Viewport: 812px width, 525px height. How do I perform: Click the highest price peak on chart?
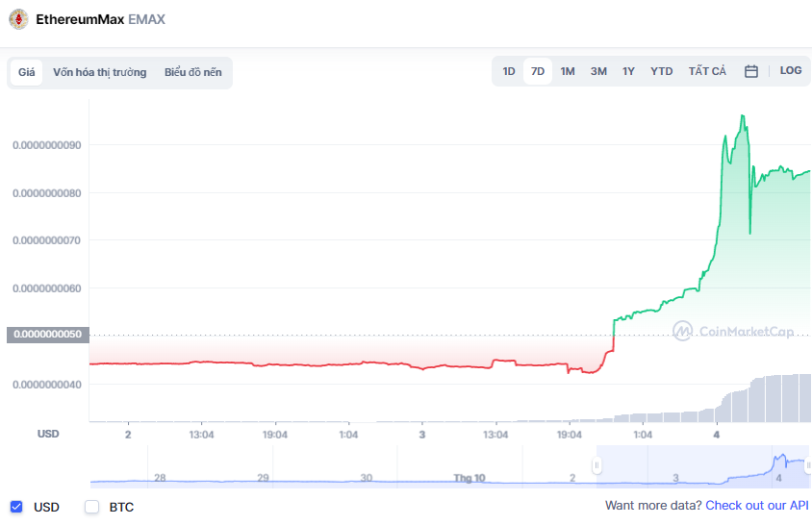tap(743, 115)
